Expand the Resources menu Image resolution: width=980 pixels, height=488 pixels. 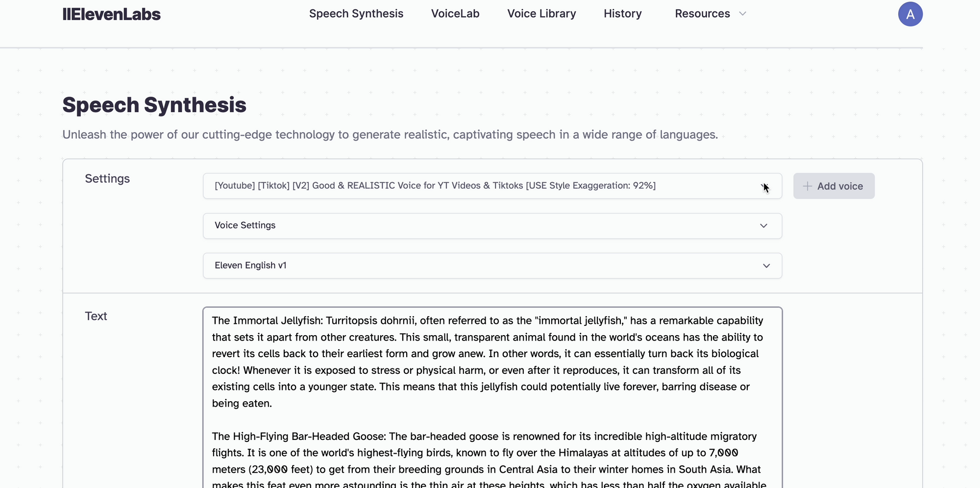[x=710, y=14]
